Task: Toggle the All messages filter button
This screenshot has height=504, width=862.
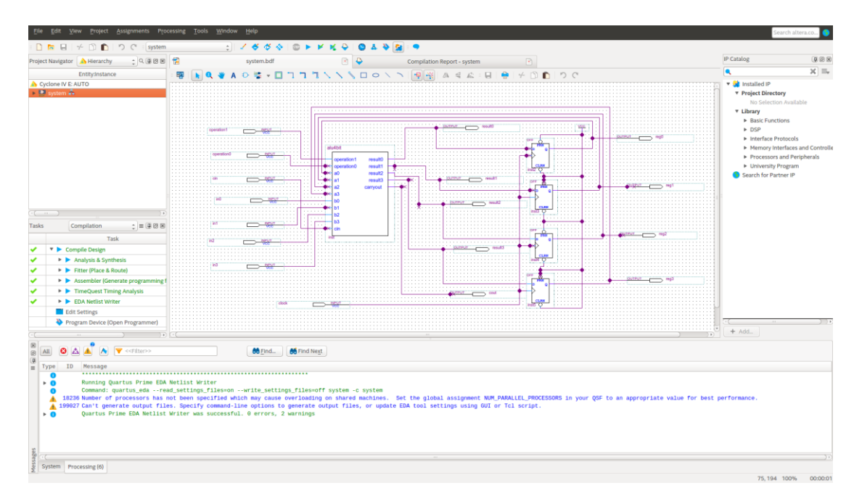Action: pyautogui.click(x=46, y=351)
